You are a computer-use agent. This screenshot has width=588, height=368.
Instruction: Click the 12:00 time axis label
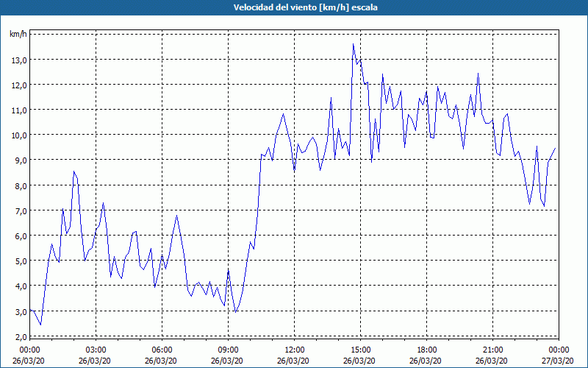point(295,350)
